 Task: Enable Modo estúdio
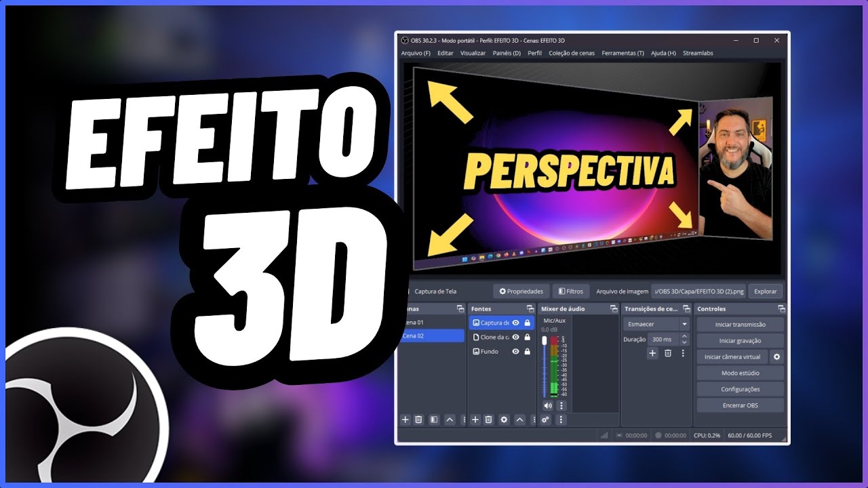(x=740, y=373)
